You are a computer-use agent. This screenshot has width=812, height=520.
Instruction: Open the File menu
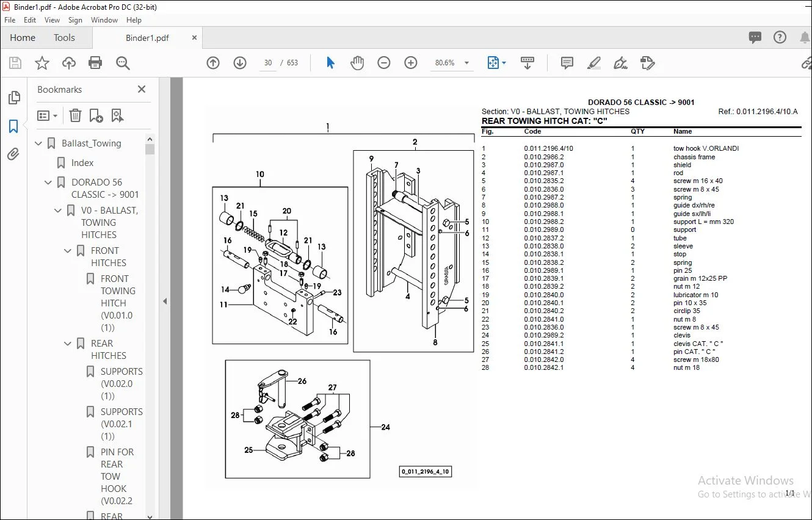(x=10, y=20)
